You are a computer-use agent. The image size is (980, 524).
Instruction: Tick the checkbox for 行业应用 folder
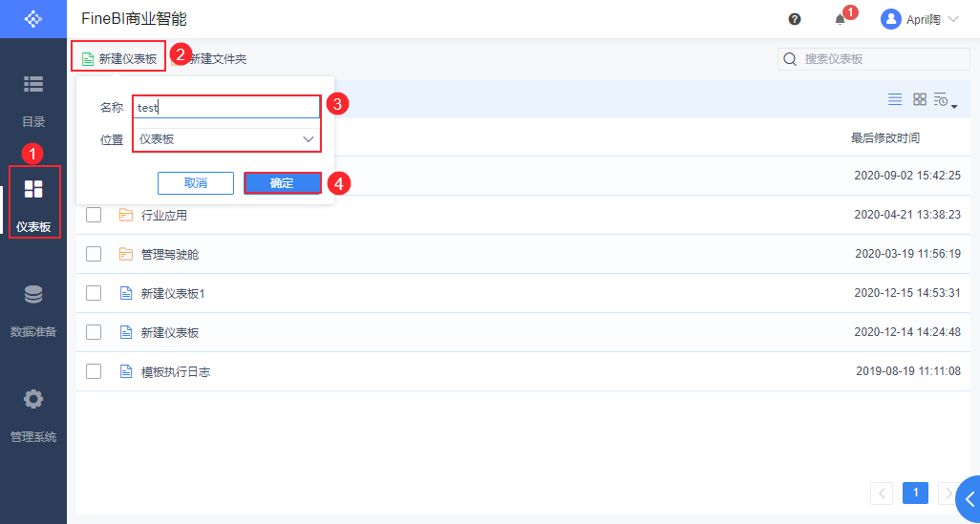point(94,215)
